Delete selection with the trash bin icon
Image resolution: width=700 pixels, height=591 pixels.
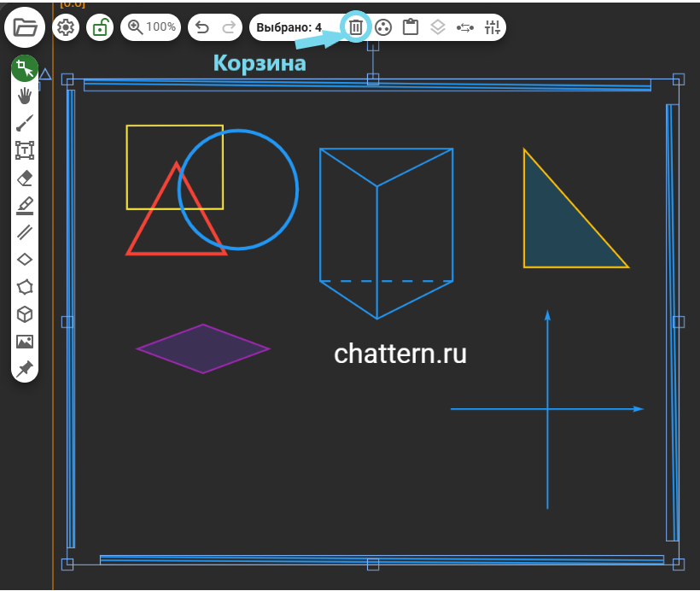click(356, 27)
